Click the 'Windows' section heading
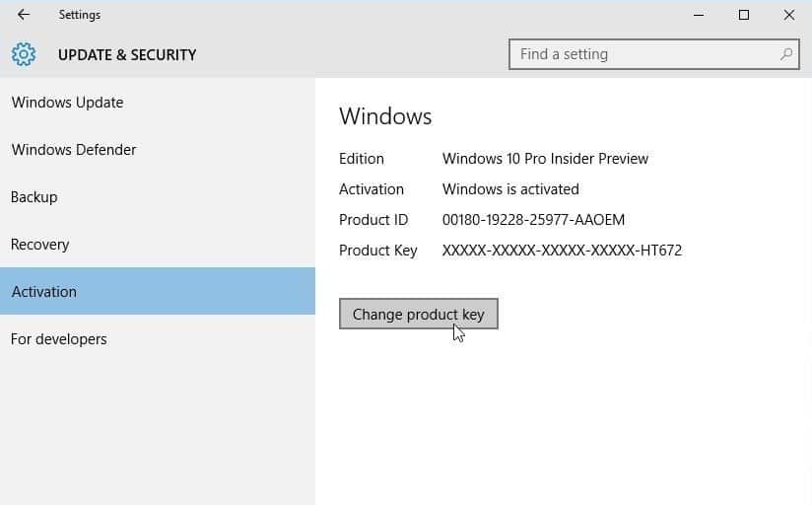The height and width of the screenshot is (505, 812). pos(385,116)
